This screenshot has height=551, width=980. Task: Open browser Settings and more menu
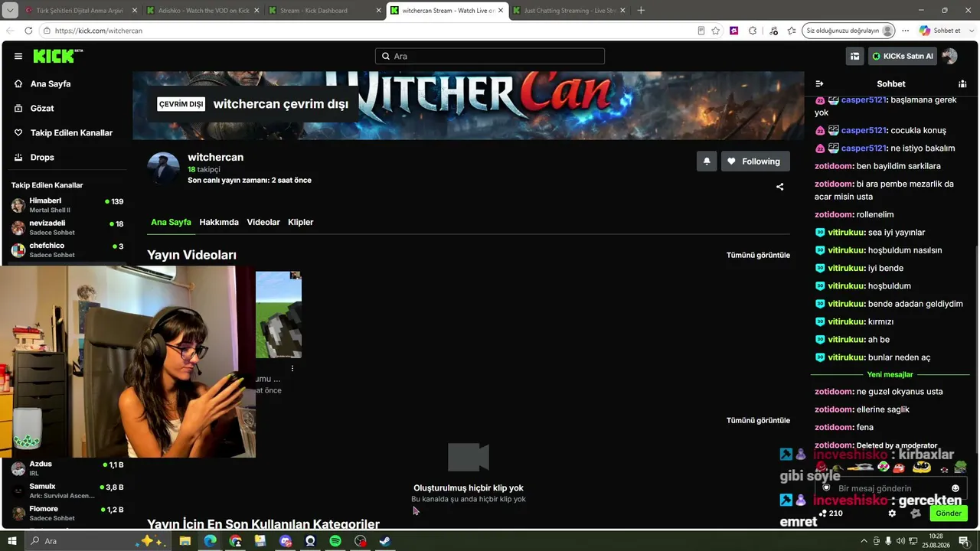pyautogui.click(x=906, y=31)
